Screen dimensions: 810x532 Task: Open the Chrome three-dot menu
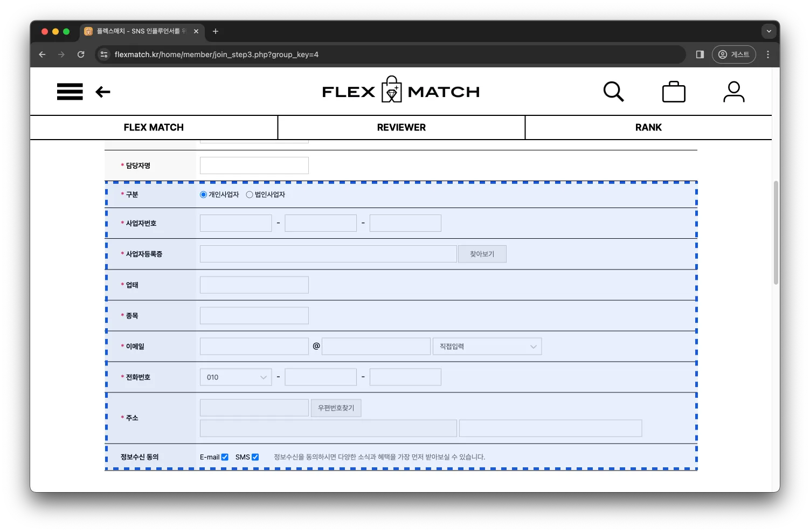coord(768,54)
